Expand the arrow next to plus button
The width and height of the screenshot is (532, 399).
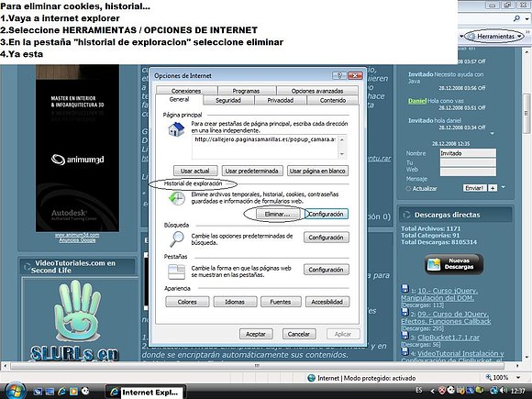pos(504,187)
